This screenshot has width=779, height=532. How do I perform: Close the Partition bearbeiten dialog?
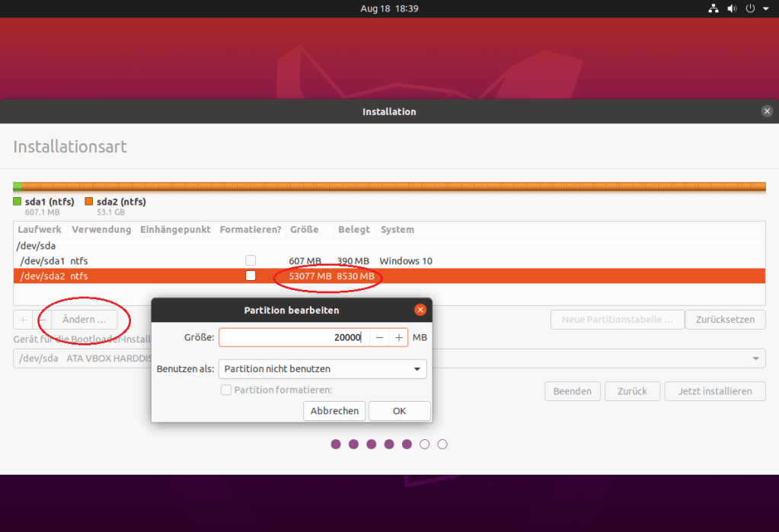(420, 310)
